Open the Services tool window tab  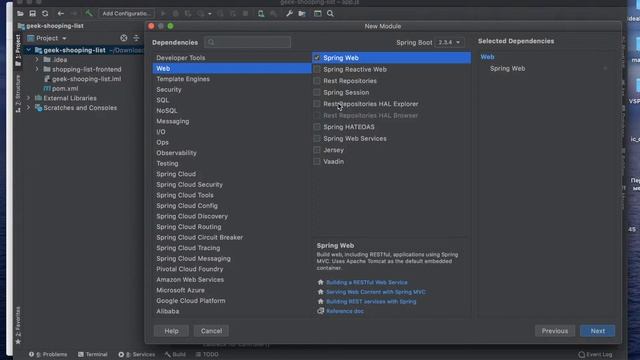137,354
